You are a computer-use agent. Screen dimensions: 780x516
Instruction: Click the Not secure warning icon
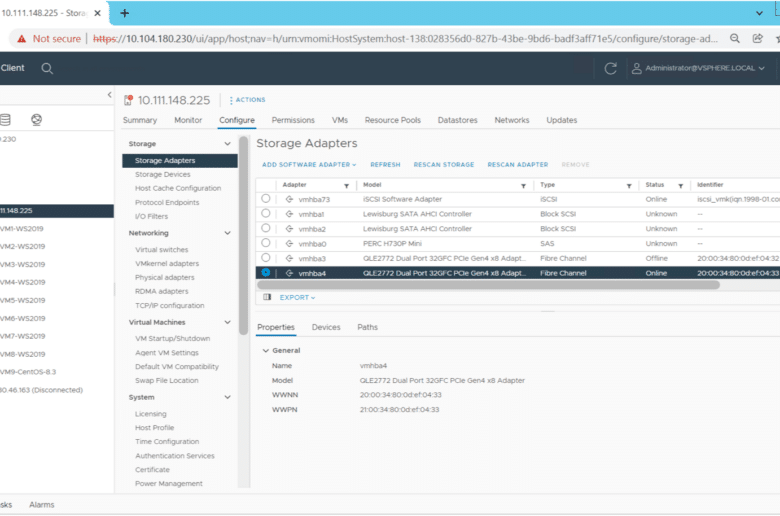(21, 39)
